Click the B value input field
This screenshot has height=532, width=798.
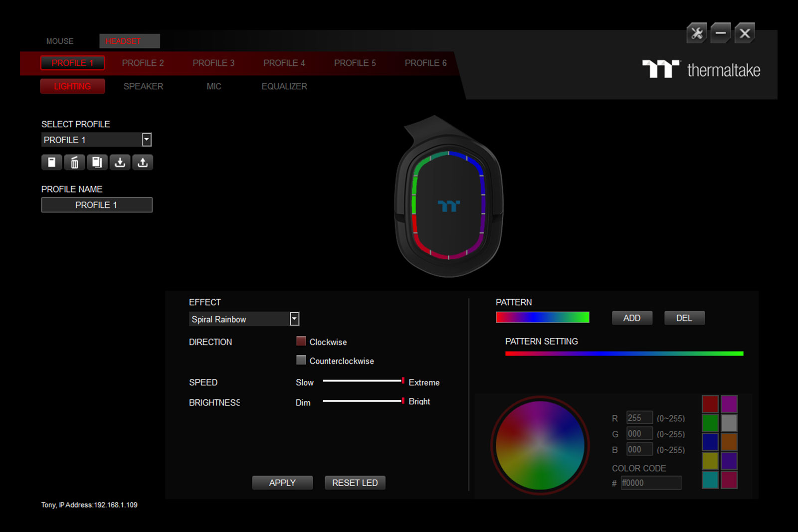640,449
